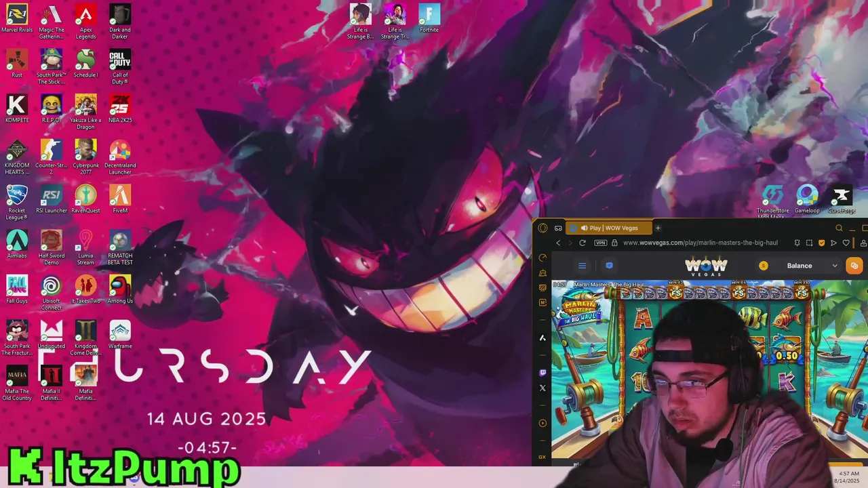Select the KINGDOM HEARTS desktop icon
868x488 pixels.
pos(17,157)
